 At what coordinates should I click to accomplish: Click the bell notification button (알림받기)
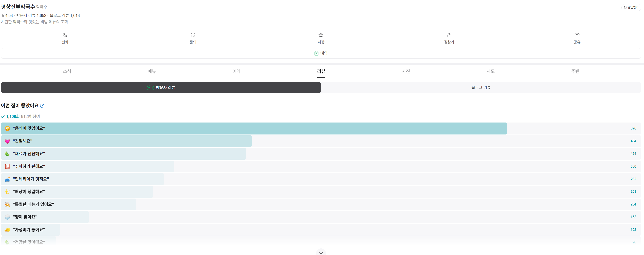[x=631, y=8]
